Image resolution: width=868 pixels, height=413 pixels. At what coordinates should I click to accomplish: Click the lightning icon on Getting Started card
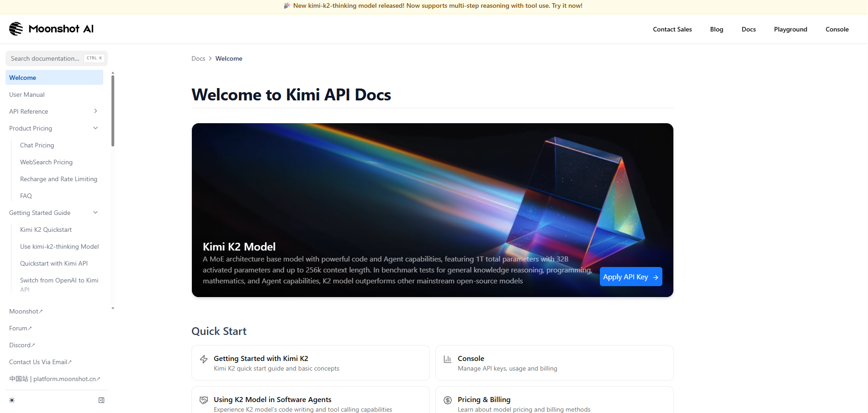click(x=204, y=359)
